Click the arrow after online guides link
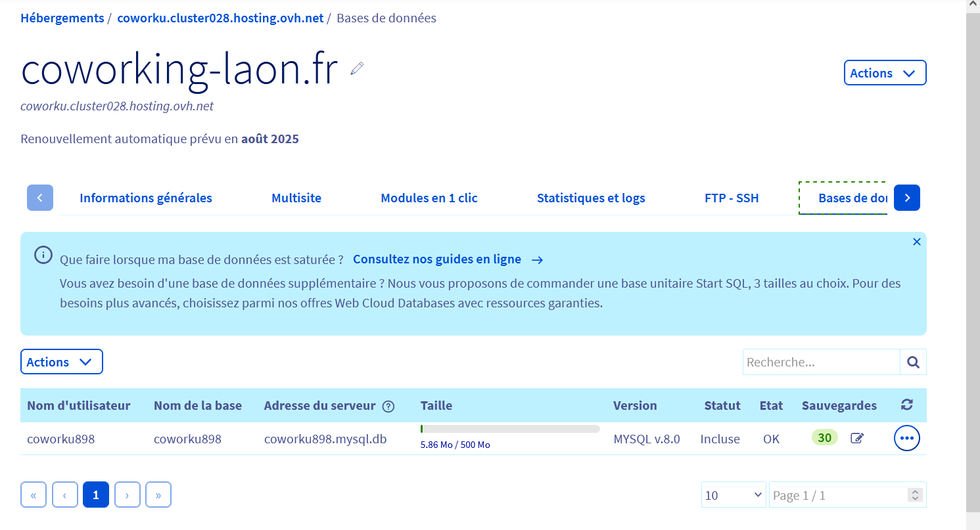This screenshot has width=980, height=530. click(537, 260)
